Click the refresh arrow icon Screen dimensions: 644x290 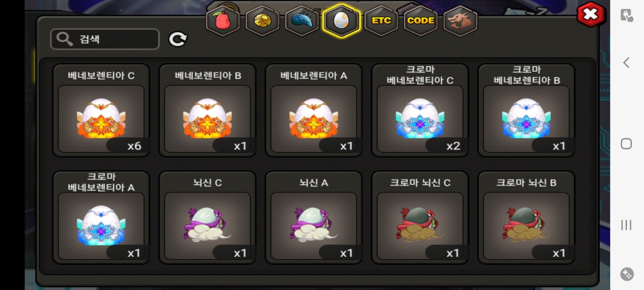click(x=178, y=39)
